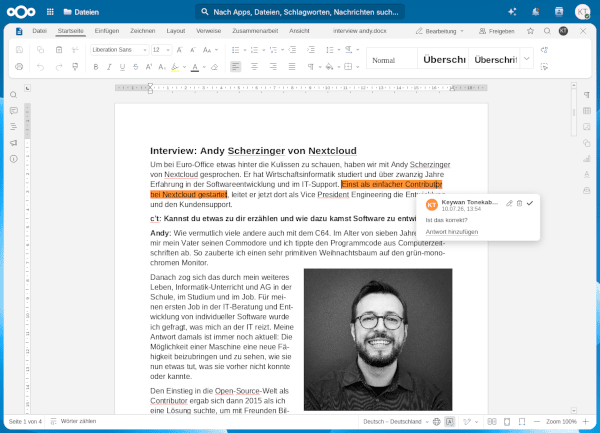The width and height of the screenshot is (600, 433).
Task: Open Nextcloud assistant sparkle icon
Action: pos(512,12)
